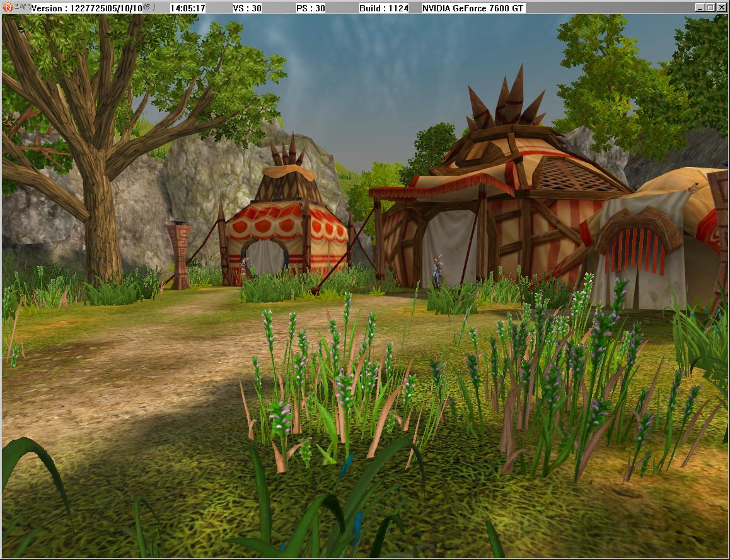Minimize the game window
Viewport: 730px width, 560px height.
tap(700, 8)
